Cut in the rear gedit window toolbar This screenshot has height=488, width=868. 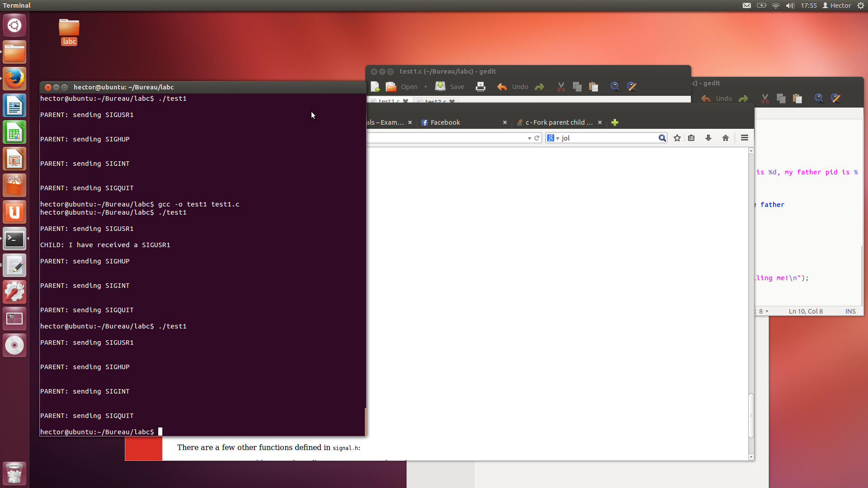click(x=765, y=98)
